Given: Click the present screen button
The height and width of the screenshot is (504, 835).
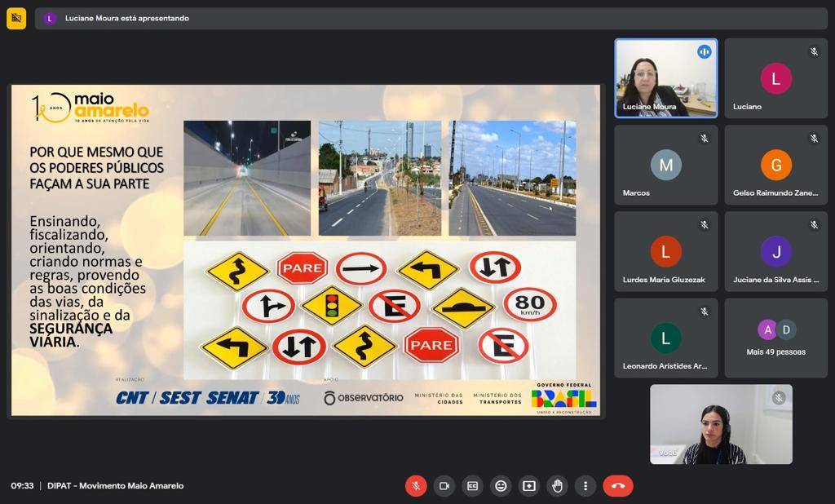Looking at the screenshot, I should (528, 486).
